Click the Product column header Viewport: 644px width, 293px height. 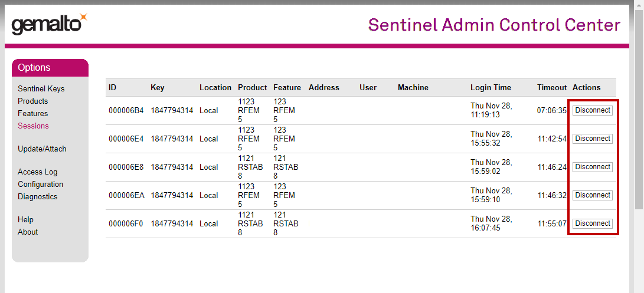pyautogui.click(x=252, y=88)
